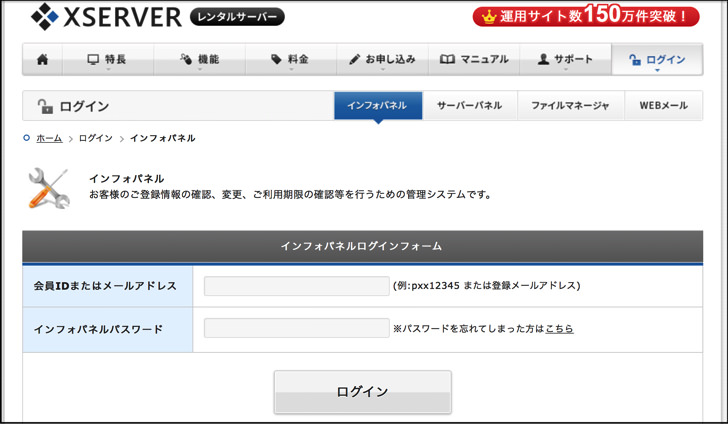Open the ログイン menu in top navigation
Screen dimensions: 728x424
click(657, 59)
